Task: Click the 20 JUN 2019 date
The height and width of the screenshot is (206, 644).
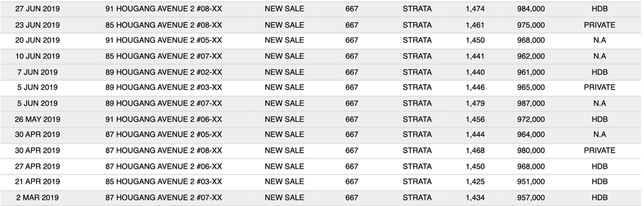Action: 37,40
